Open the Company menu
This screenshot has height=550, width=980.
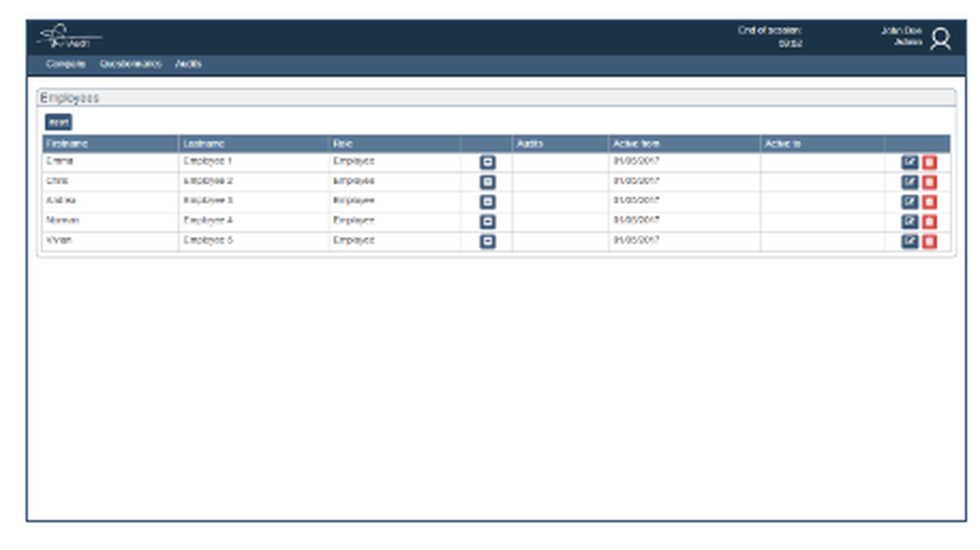66,64
